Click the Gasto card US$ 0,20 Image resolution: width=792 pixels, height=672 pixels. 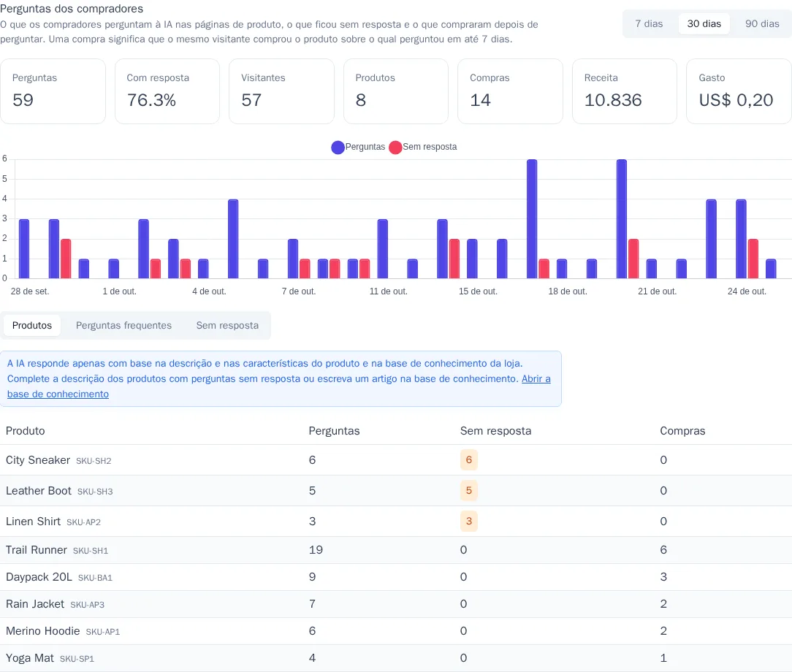[739, 91]
